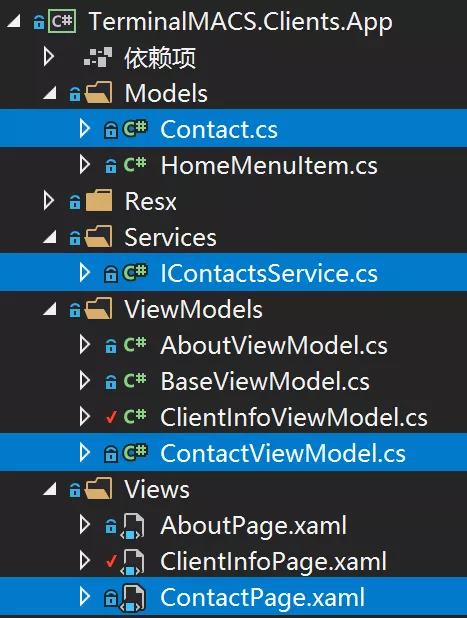Click the folder icon for ViewModels

pyautogui.click(x=99, y=309)
